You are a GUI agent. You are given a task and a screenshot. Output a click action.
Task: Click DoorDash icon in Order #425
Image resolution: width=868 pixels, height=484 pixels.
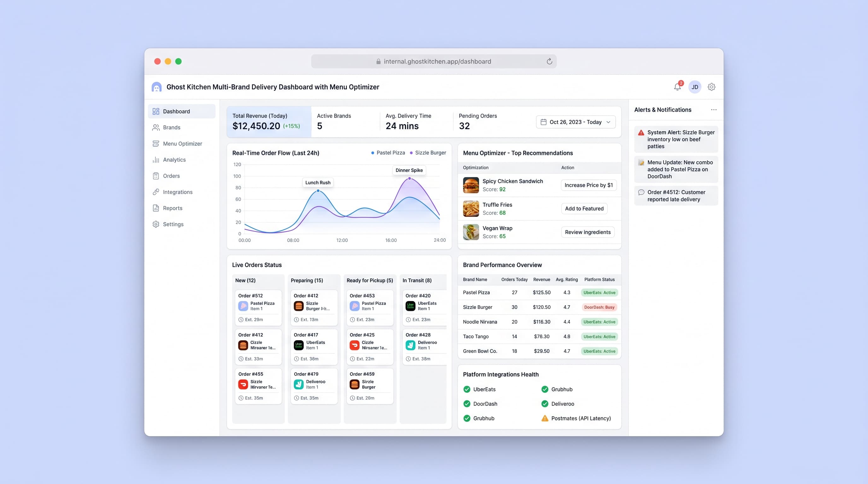(355, 345)
